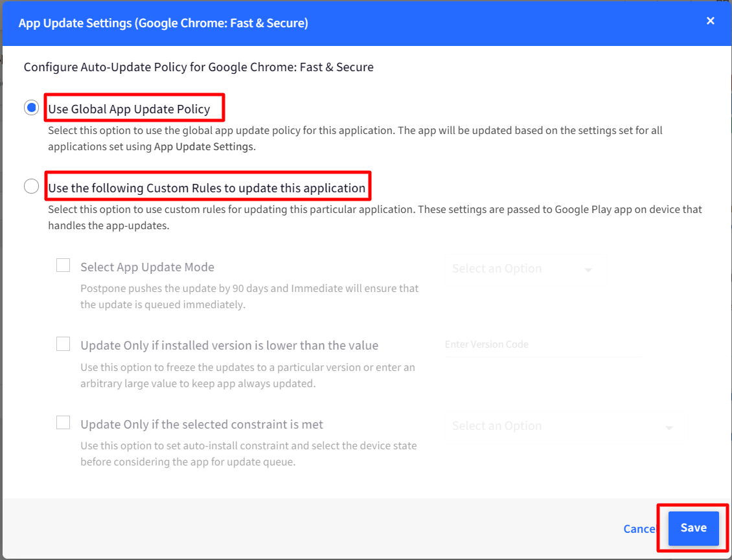Click the Select App Update Mode label

coord(148,267)
